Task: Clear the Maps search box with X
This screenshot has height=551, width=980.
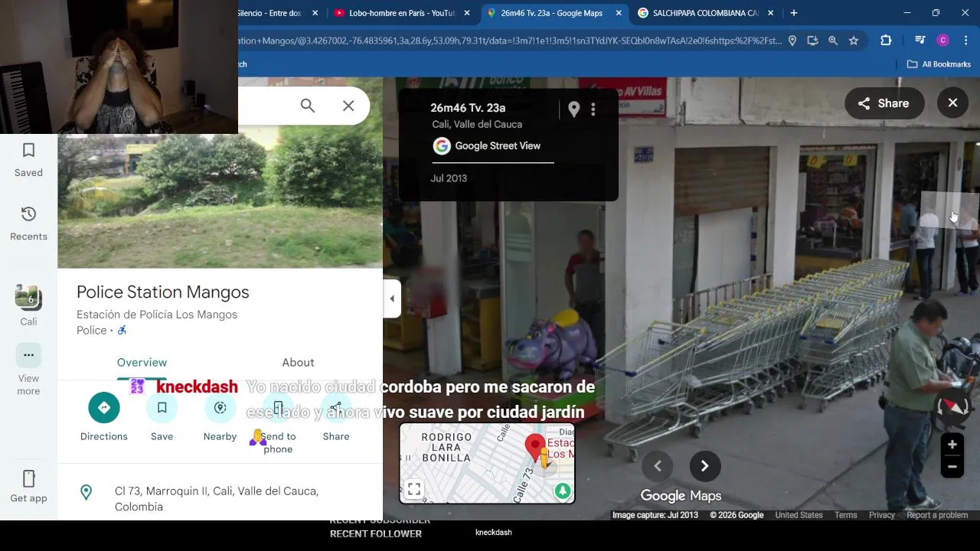Action: click(348, 106)
